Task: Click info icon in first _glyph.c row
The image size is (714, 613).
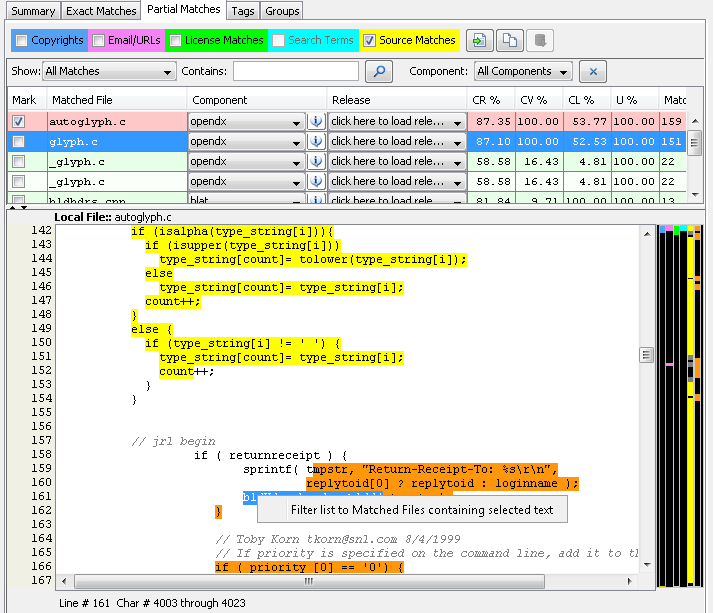Action: [x=316, y=161]
